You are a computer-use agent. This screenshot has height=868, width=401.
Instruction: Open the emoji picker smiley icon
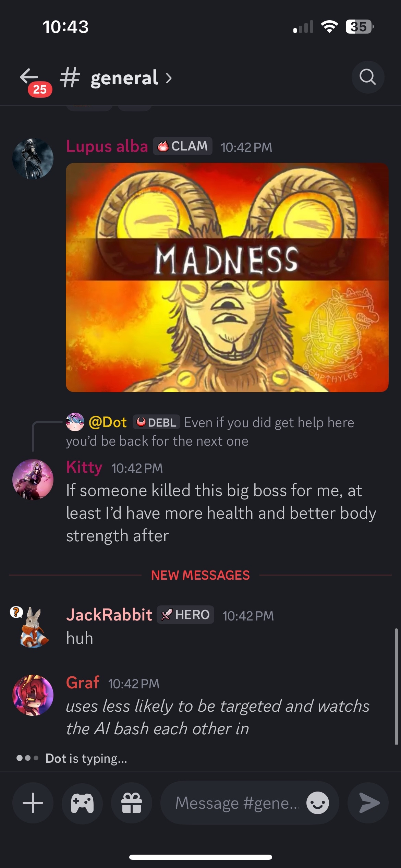(x=318, y=803)
